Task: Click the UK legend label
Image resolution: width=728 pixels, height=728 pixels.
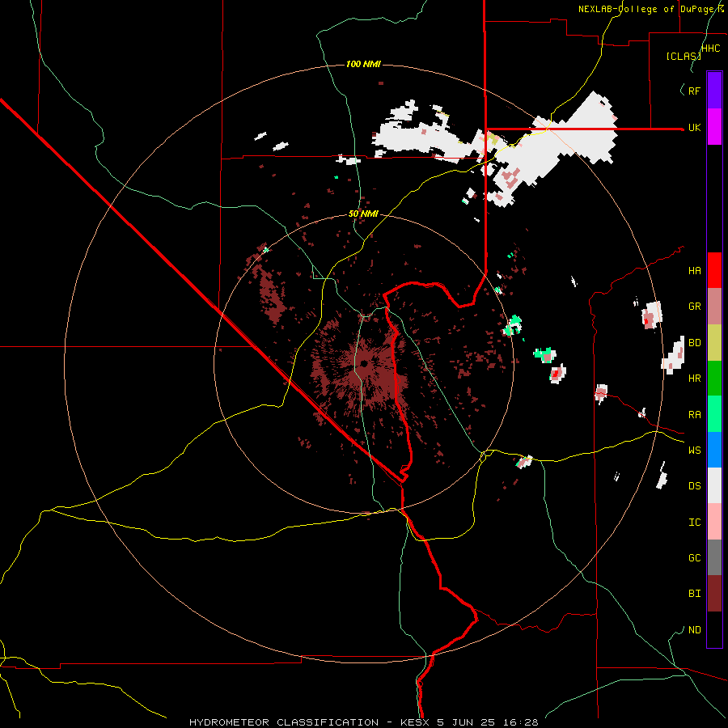Action: click(x=694, y=127)
